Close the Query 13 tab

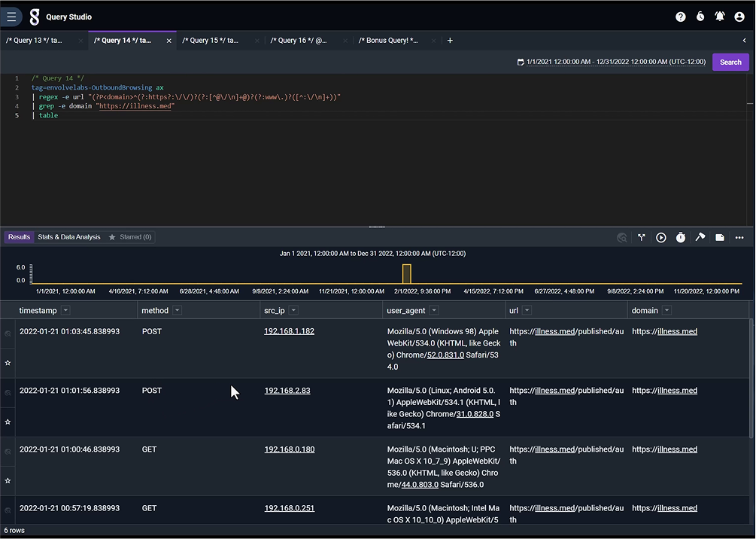point(80,41)
